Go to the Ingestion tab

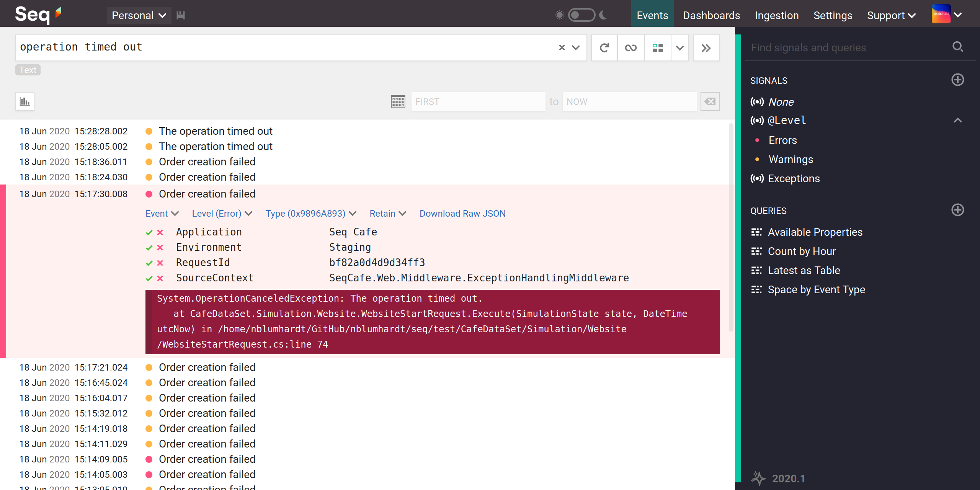click(x=777, y=15)
